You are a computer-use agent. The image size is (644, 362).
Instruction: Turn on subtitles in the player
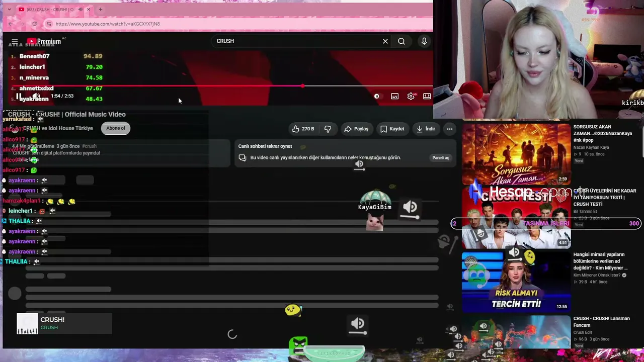395,96
